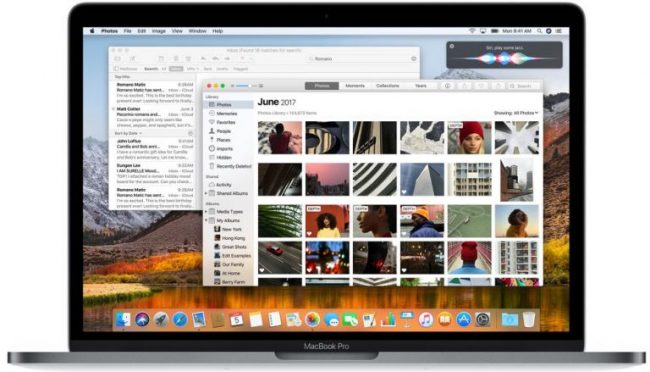The image size is (650, 372).
Task: Open iBooks icon in the Dock
Action: (x=444, y=319)
